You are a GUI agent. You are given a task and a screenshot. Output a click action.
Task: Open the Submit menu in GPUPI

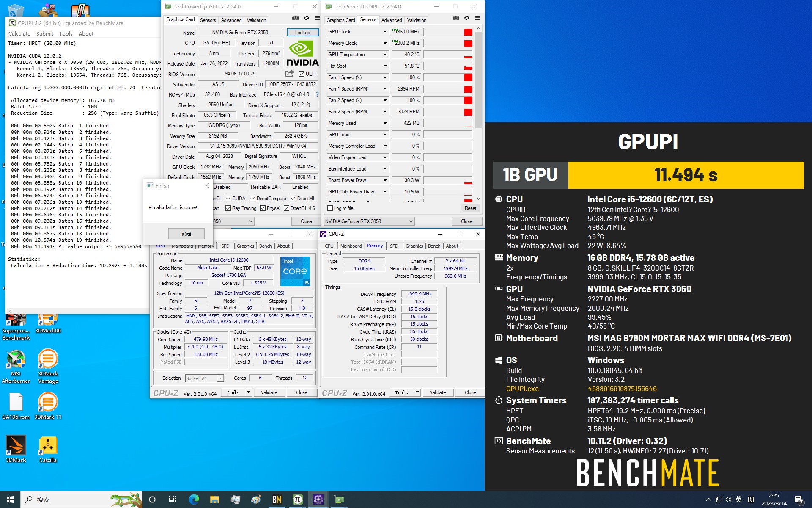pos(45,34)
